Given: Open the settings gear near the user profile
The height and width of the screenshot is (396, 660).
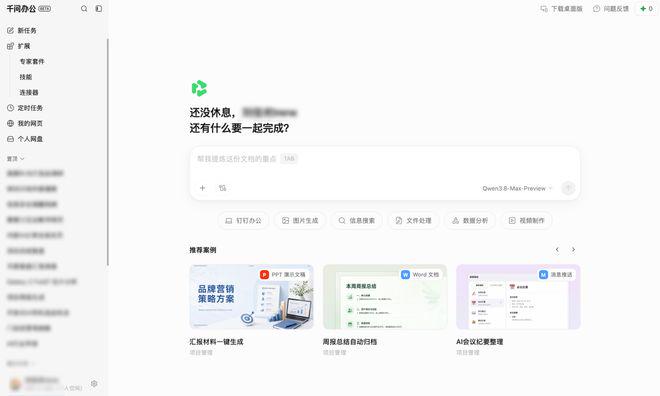Looking at the screenshot, I should coord(94,383).
